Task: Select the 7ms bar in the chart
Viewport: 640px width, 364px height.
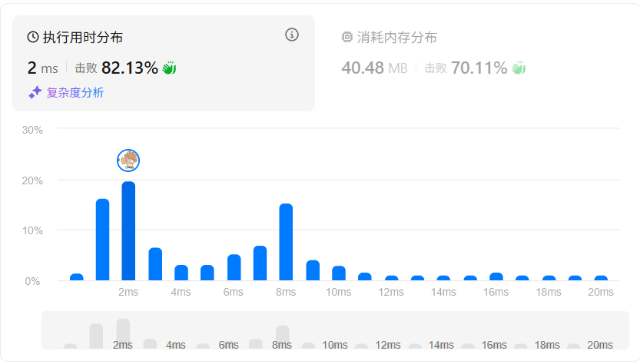Action: point(260,263)
